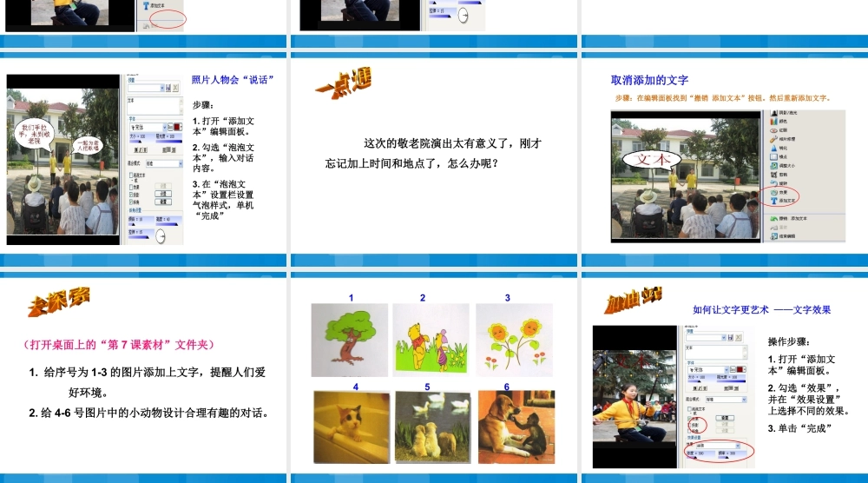Image resolution: width=868 pixels, height=483 pixels.
Task: Click the 调整大小 resize icon in the 取消添加的文字 slide
Action: [774, 166]
